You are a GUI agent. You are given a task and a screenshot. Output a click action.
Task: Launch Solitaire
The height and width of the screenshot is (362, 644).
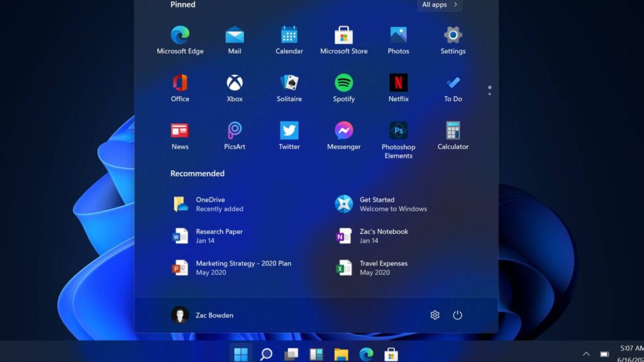pyautogui.click(x=289, y=85)
